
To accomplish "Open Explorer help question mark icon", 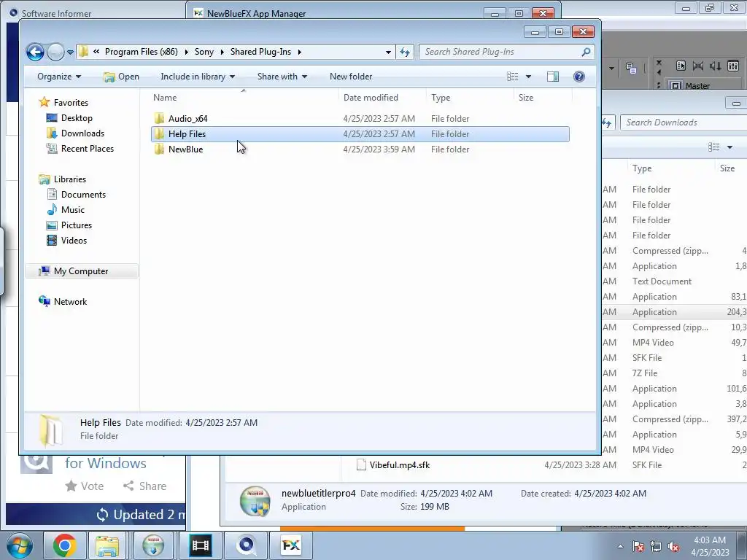I will (578, 77).
